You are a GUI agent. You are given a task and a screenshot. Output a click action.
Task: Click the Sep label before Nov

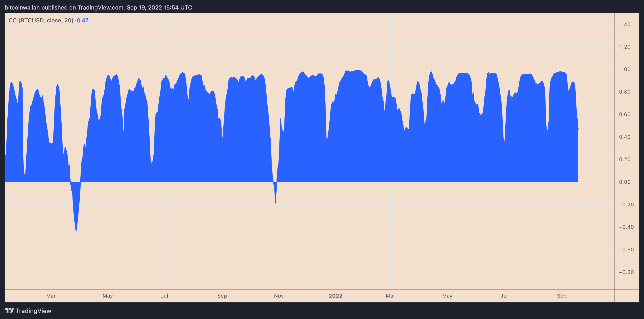click(x=222, y=296)
